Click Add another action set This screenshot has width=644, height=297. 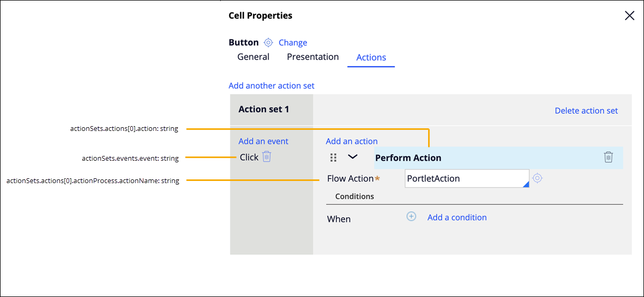coord(271,86)
